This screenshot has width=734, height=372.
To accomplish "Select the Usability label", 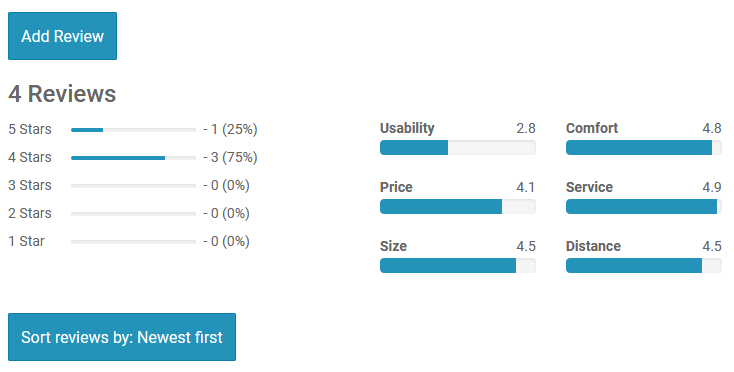I will click(407, 128).
